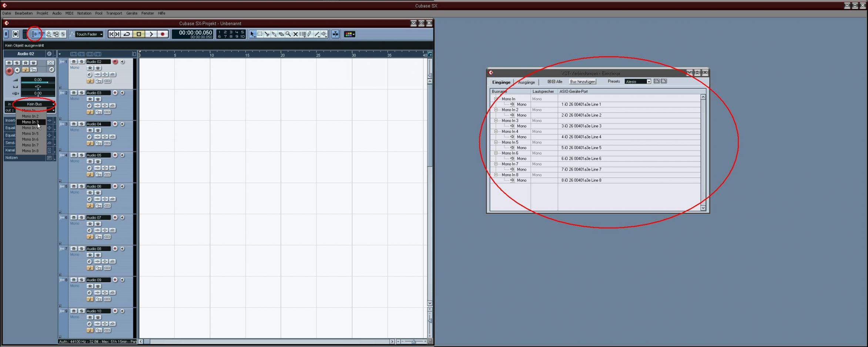This screenshot has width=868, height=347.
Task: Collapse the Mono In 8 bus node
Action: point(496,175)
